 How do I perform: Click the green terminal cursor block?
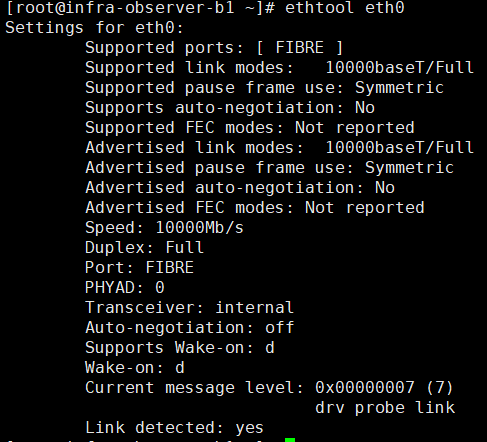(290, 440)
